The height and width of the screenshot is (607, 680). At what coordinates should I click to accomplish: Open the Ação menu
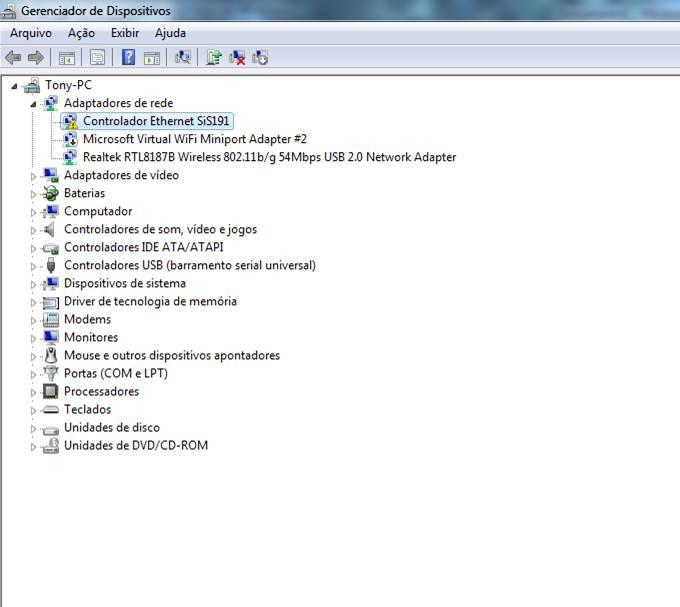point(81,33)
